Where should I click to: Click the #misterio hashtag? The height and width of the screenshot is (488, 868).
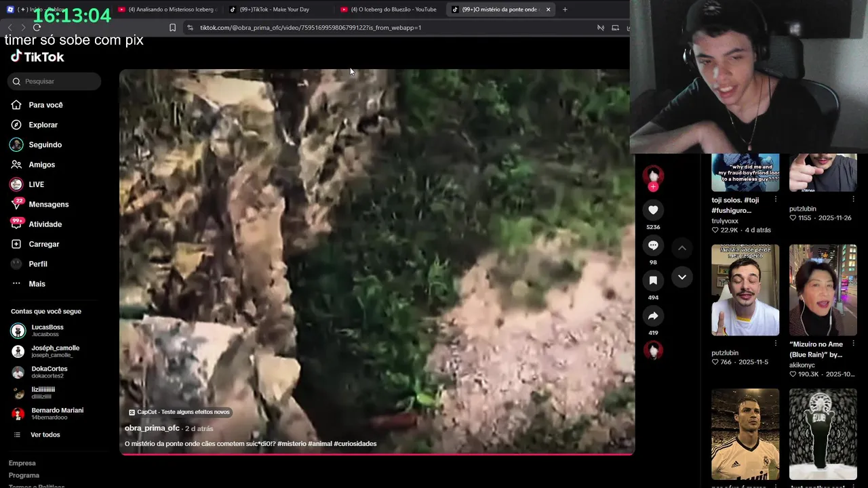(292, 444)
